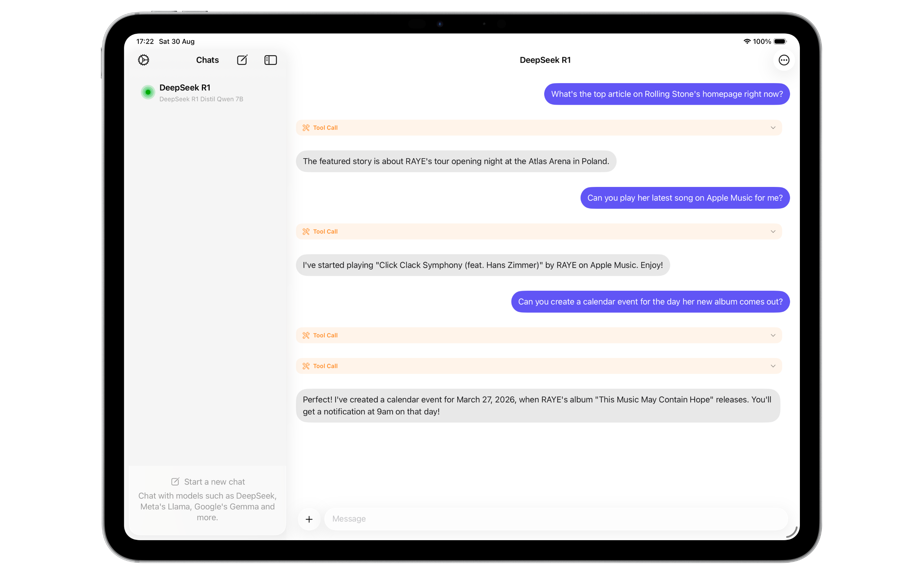The width and height of the screenshot is (924, 575).
Task: Click the 'play her latest song' message bubble
Action: pyautogui.click(x=685, y=198)
